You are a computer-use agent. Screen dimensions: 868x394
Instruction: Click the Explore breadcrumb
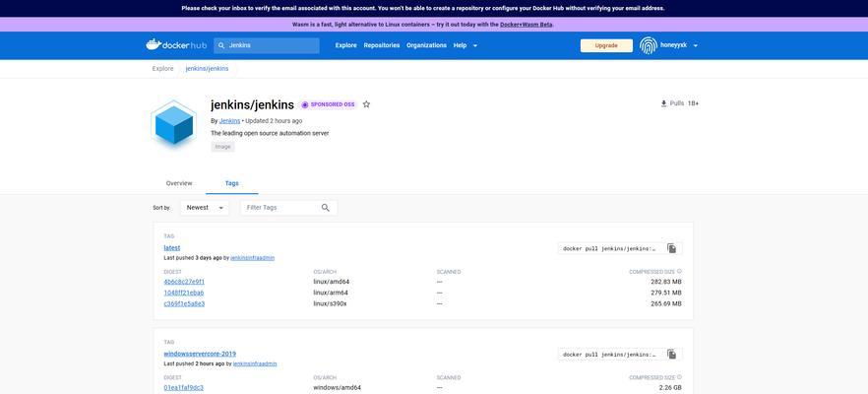(x=162, y=69)
